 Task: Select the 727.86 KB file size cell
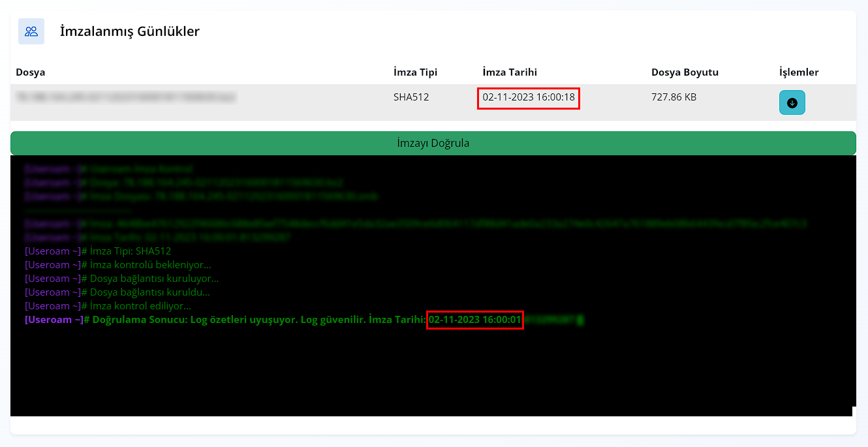click(x=674, y=97)
